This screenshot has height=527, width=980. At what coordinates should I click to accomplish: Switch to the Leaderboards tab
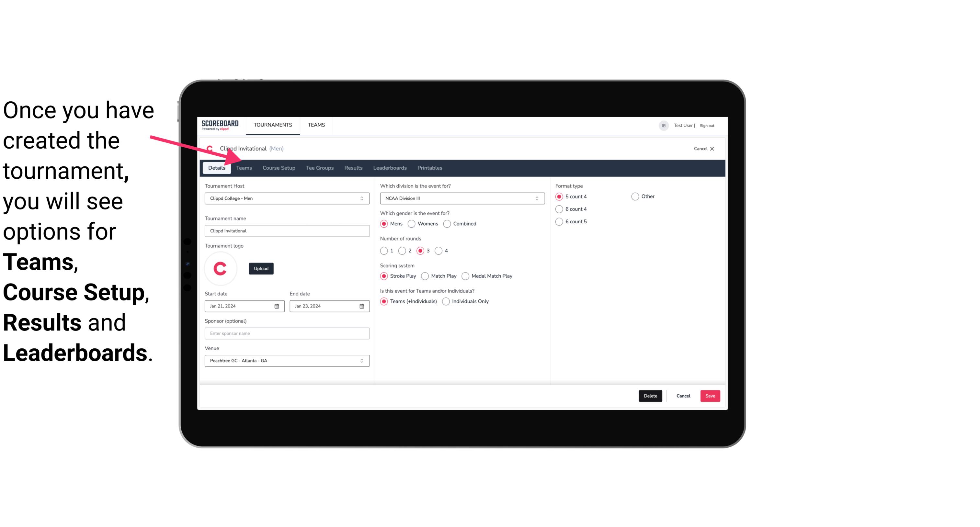(390, 167)
